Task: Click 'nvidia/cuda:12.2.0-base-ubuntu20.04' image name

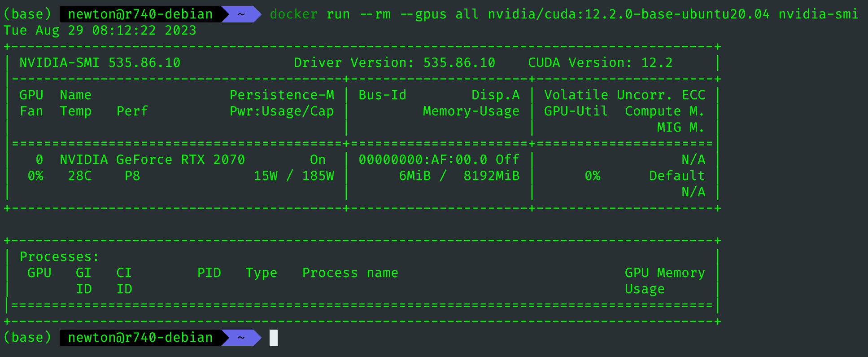Action: tap(629, 14)
